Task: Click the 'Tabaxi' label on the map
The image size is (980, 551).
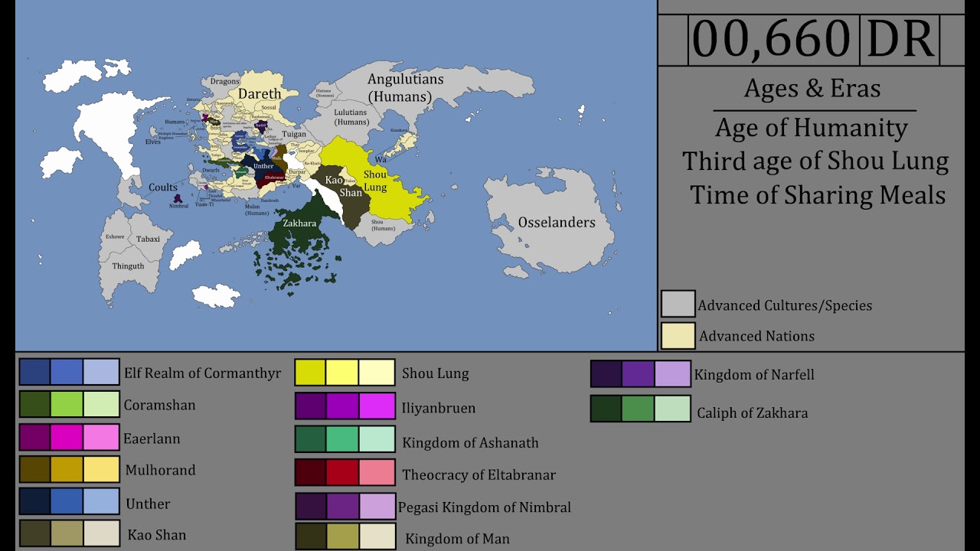Action: point(149,239)
